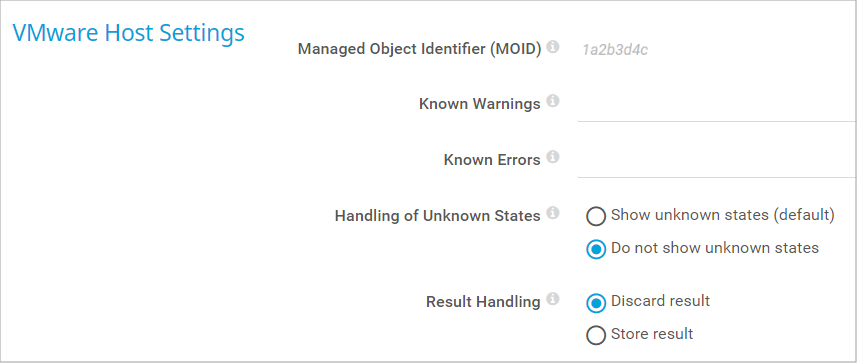Image resolution: width=857 pixels, height=363 pixels.
Task: Click the Managed Object Identifier (MOID) label
Action: 419,49
